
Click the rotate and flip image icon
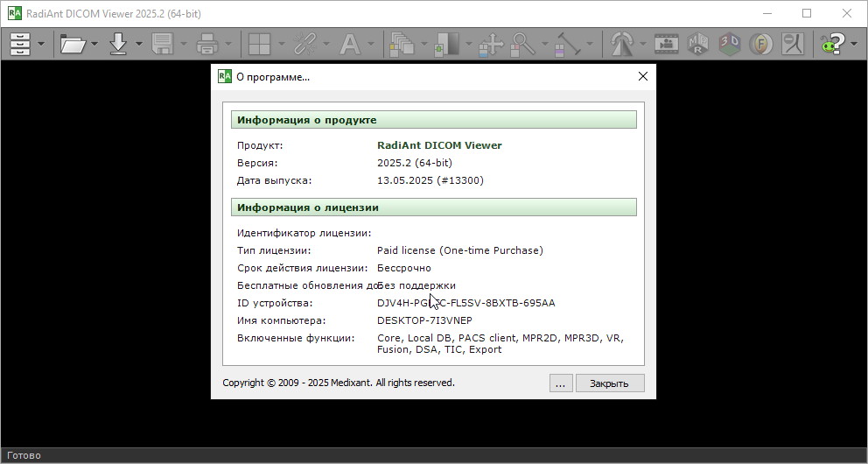click(622, 44)
